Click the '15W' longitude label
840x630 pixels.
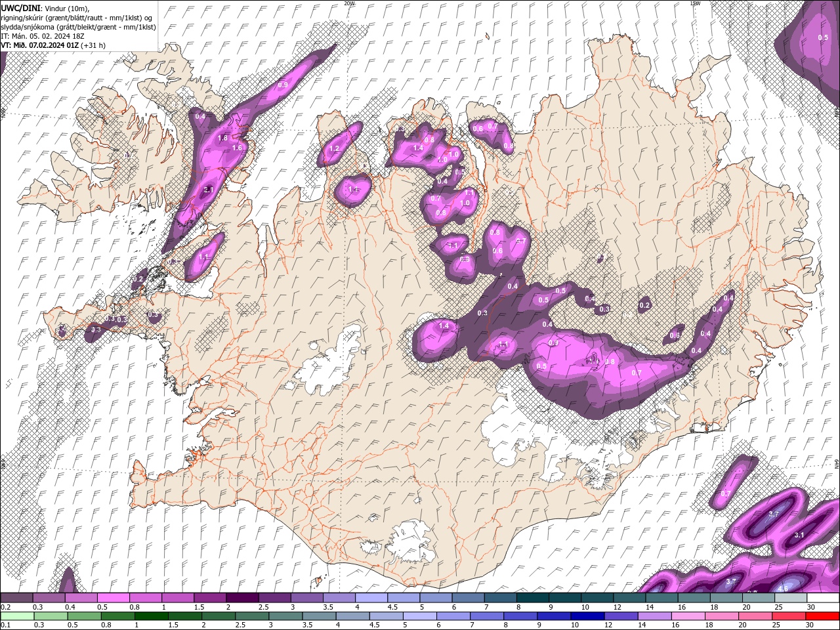(695, 3)
